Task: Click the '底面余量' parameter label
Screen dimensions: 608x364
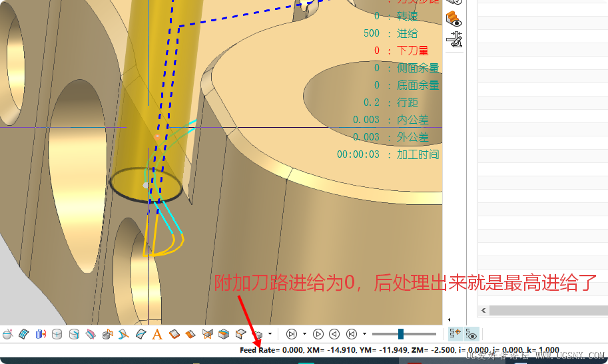Action: point(418,85)
